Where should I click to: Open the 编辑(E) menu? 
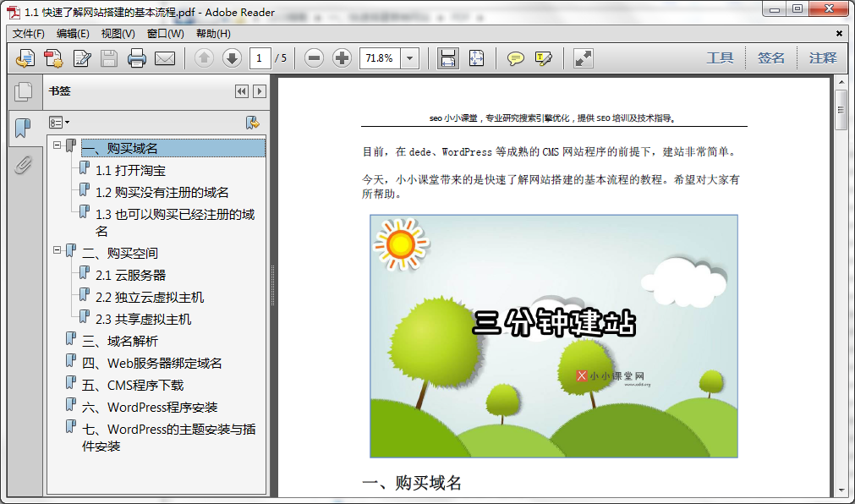tap(73, 34)
